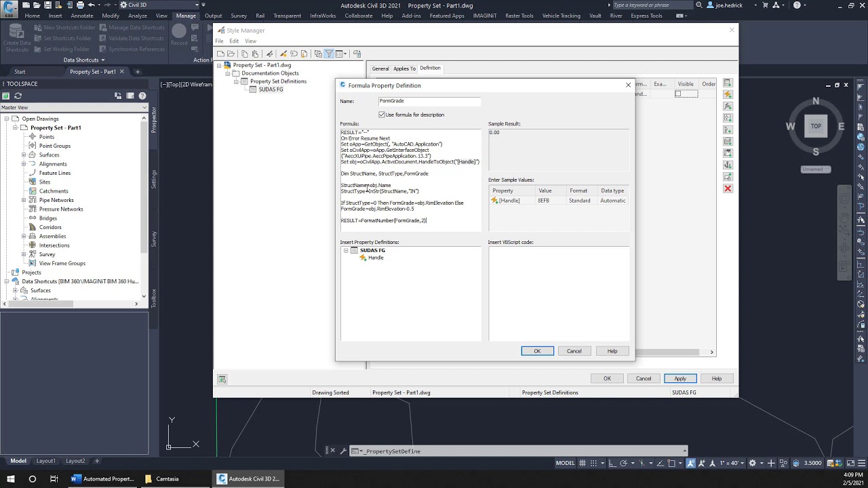Click the Style Manager OK button
This screenshot has width=868, height=488.
point(607,379)
